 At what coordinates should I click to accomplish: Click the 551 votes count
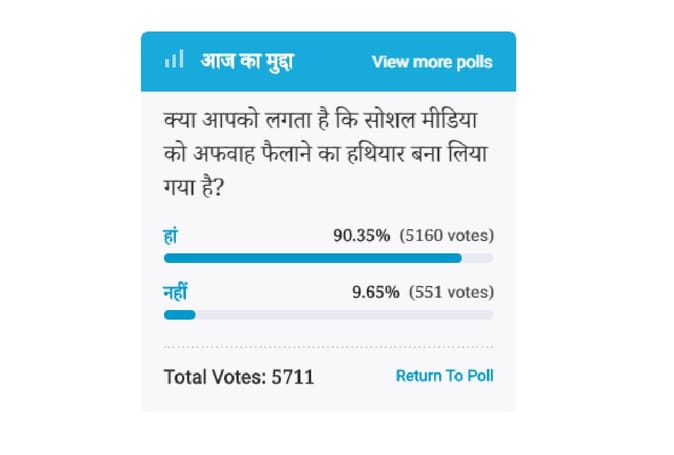pyautogui.click(x=451, y=292)
